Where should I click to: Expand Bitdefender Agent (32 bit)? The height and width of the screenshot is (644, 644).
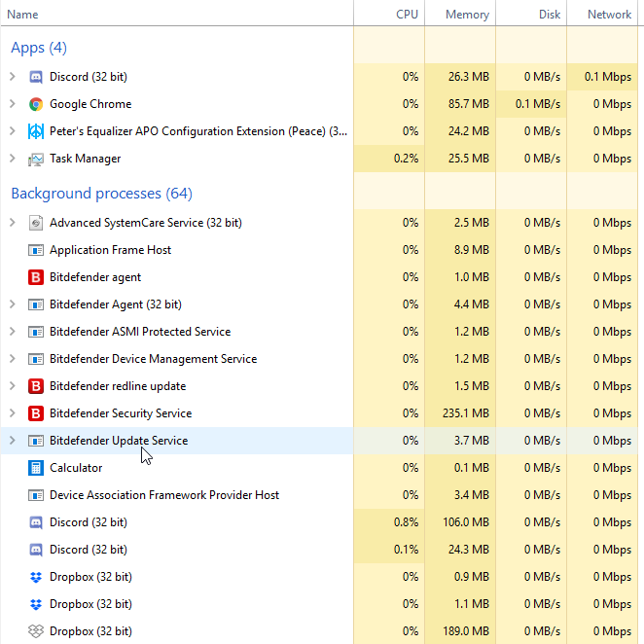pyautogui.click(x=13, y=304)
